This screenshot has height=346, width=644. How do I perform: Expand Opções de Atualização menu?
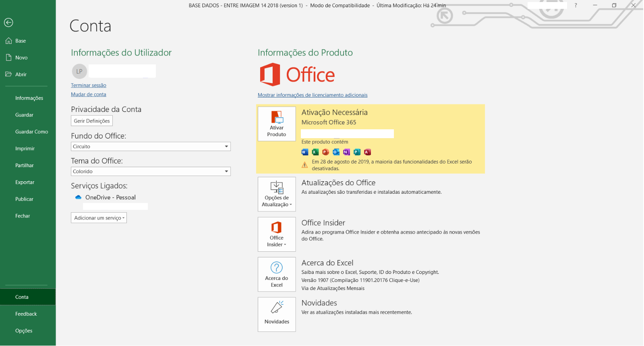point(277,194)
